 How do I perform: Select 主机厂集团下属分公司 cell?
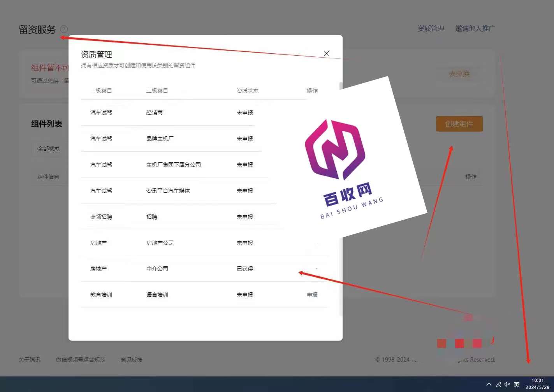coord(174,165)
